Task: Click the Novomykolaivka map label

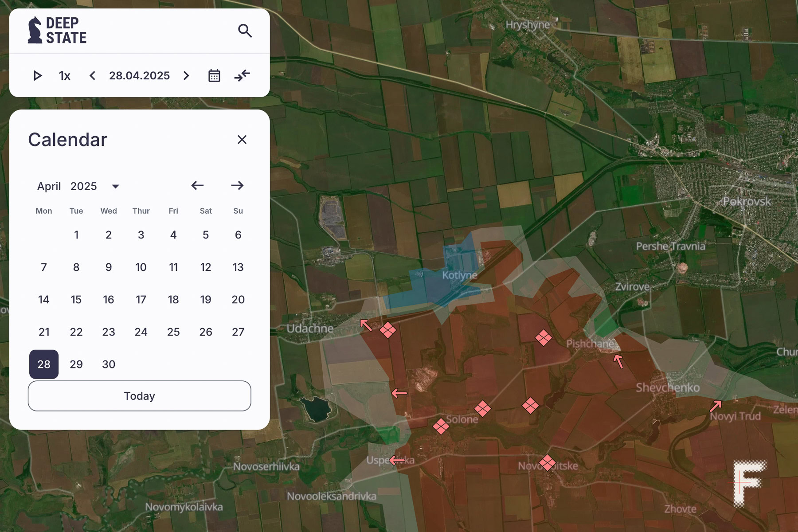Action: (184, 507)
